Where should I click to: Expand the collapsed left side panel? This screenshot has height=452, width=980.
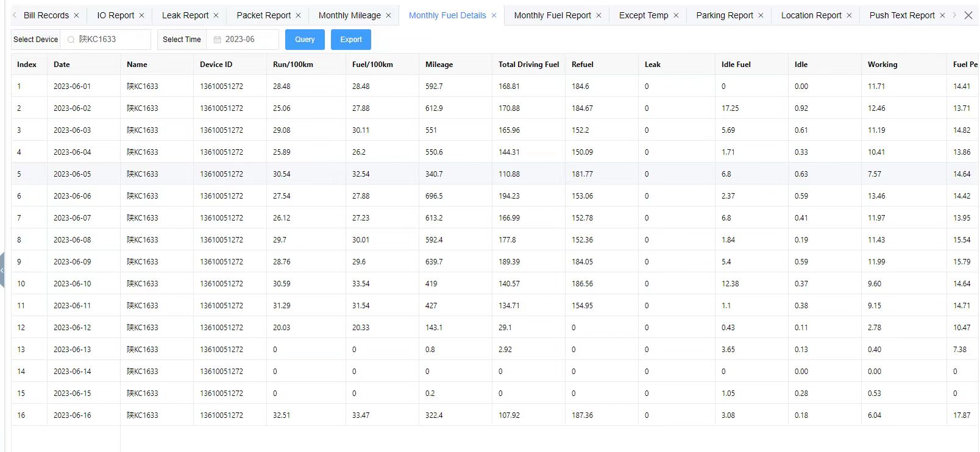(x=2, y=270)
